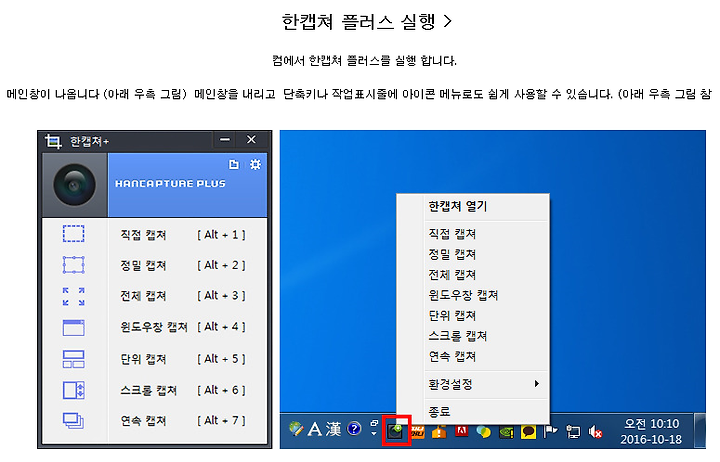Image resolution: width=720 pixels, height=462 pixels.
Task: Choose 스크롤 캡쳐 in the context menu
Action: tap(458, 336)
